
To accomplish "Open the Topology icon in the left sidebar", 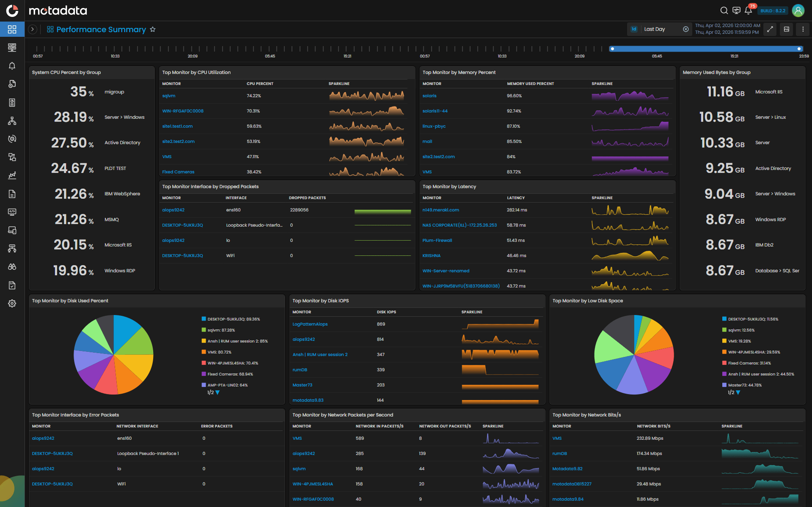I will (x=12, y=121).
